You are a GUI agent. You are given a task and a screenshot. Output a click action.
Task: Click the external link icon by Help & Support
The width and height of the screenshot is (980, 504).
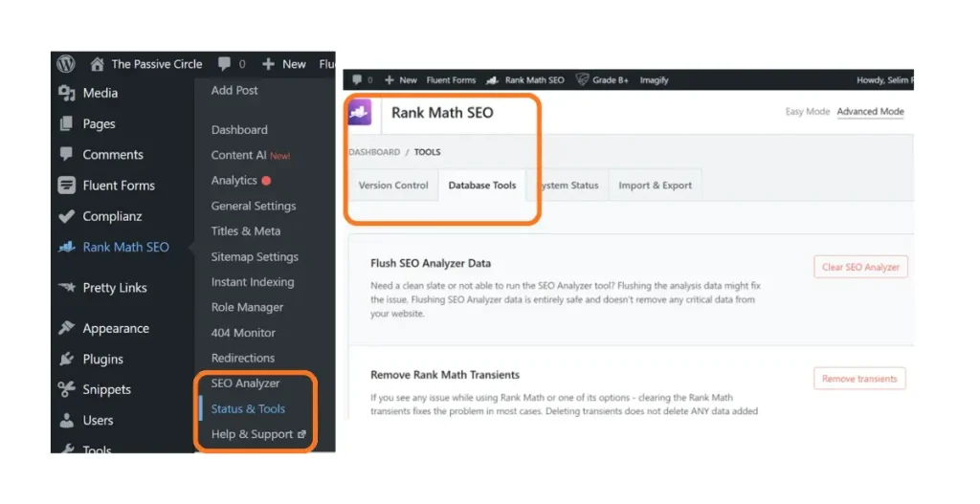coord(301,434)
